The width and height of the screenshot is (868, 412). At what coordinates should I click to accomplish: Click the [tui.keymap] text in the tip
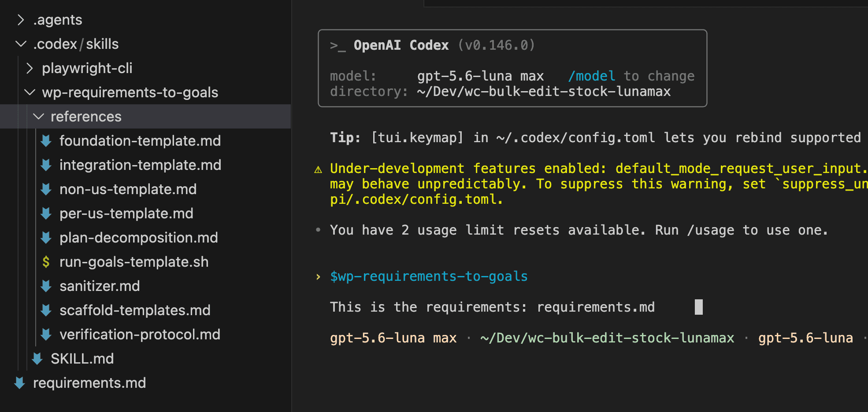[417, 138]
